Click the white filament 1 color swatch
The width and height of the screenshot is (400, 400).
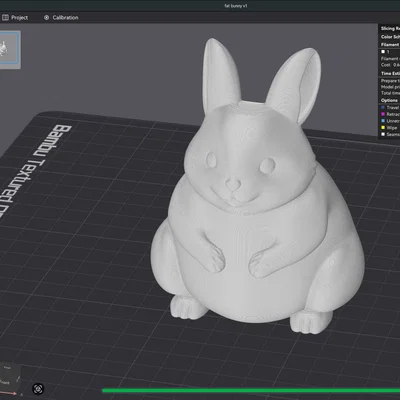click(x=383, y=52)
